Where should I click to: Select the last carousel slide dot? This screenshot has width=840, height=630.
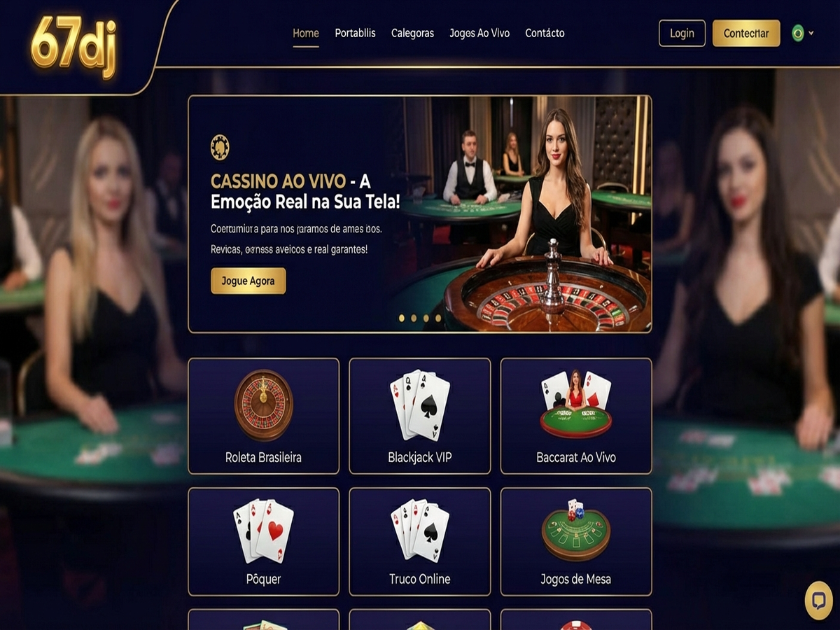[x=438, y=318]
